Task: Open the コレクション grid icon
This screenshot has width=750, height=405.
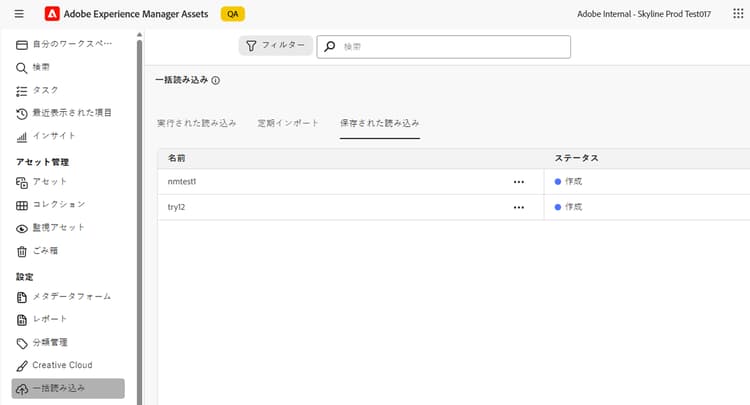Action: click(22, 206)
